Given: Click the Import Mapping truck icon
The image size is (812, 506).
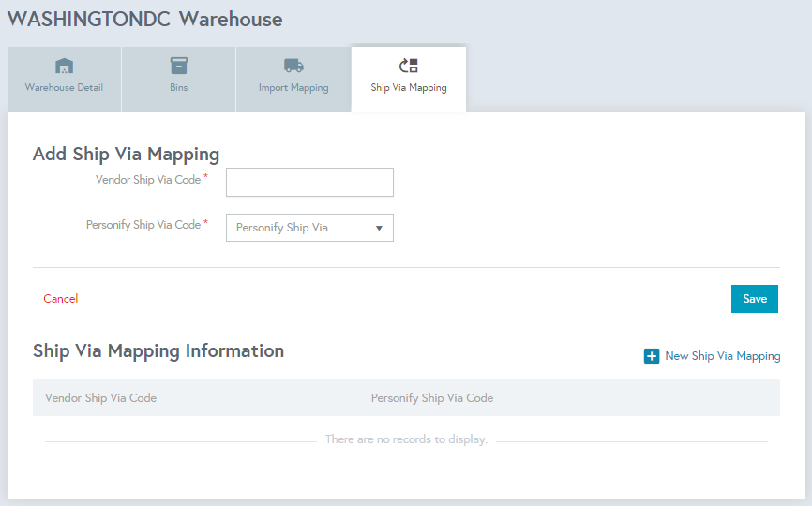Looking at the screenshot, I should pos(293,66).
